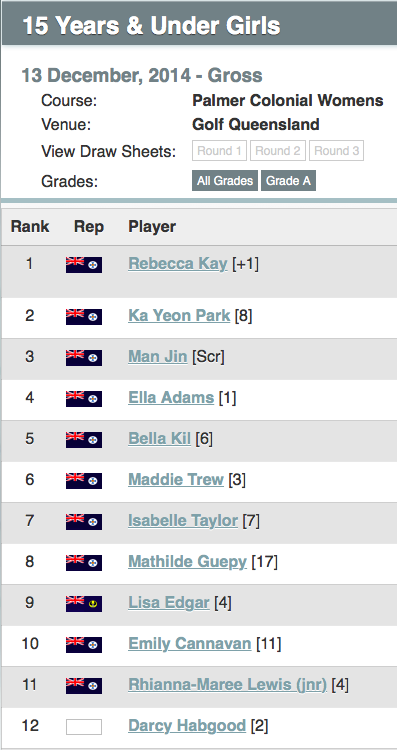
Task: Click the empty flag box beside Darcy Habgood
Action: (84, 727)
